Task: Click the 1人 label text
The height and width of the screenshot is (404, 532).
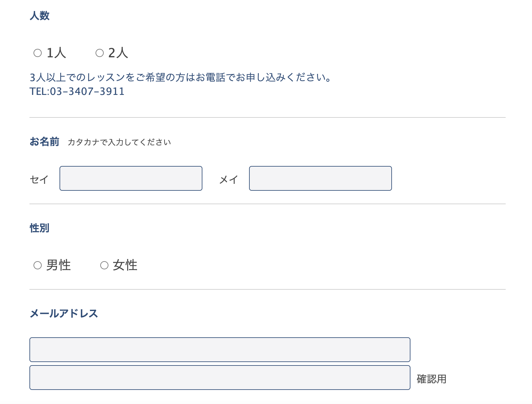Action: click(x=56, y=53)
